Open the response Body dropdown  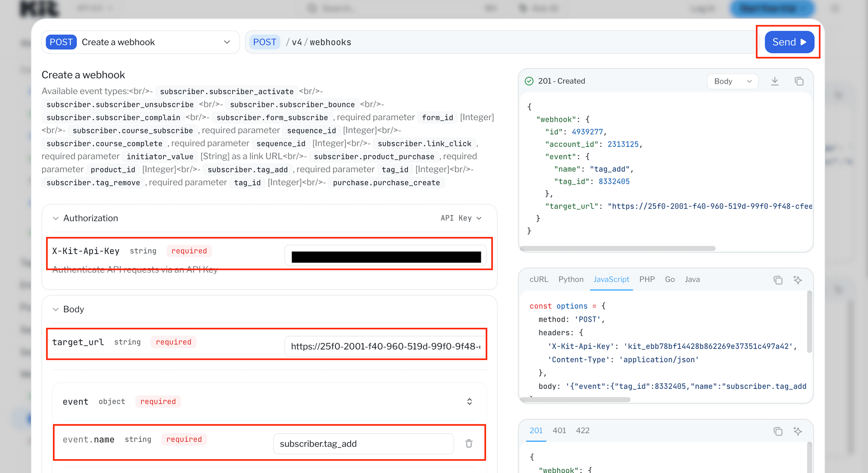pos(733,81)
